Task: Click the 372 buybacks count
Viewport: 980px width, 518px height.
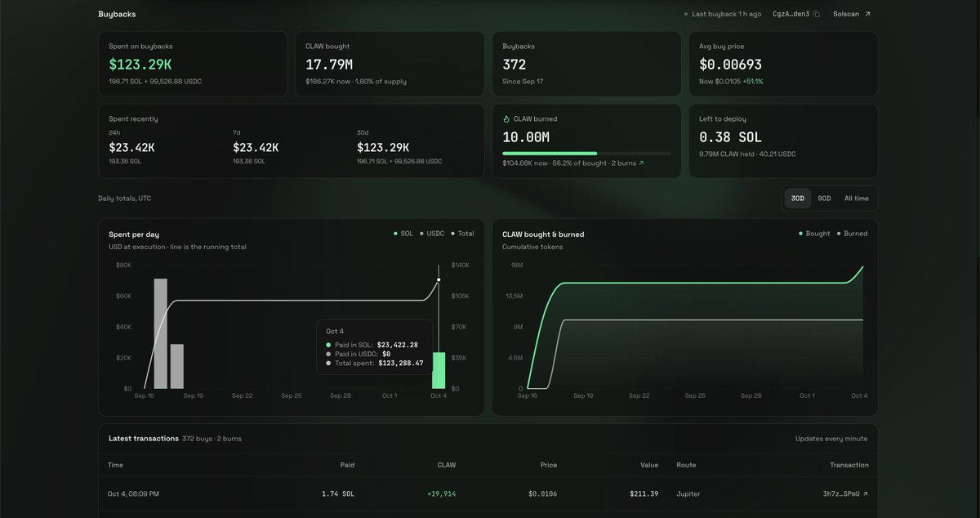Action: (x=514, y=65)
